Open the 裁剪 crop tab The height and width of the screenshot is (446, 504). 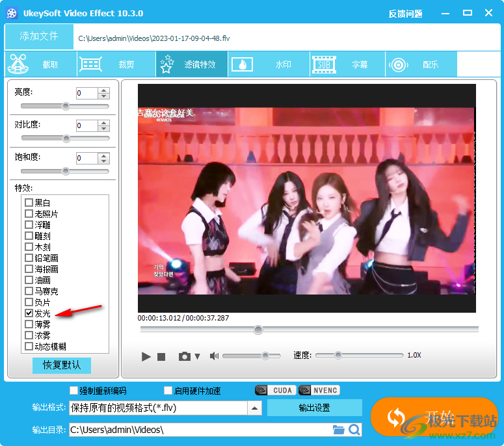pos(116,64)
